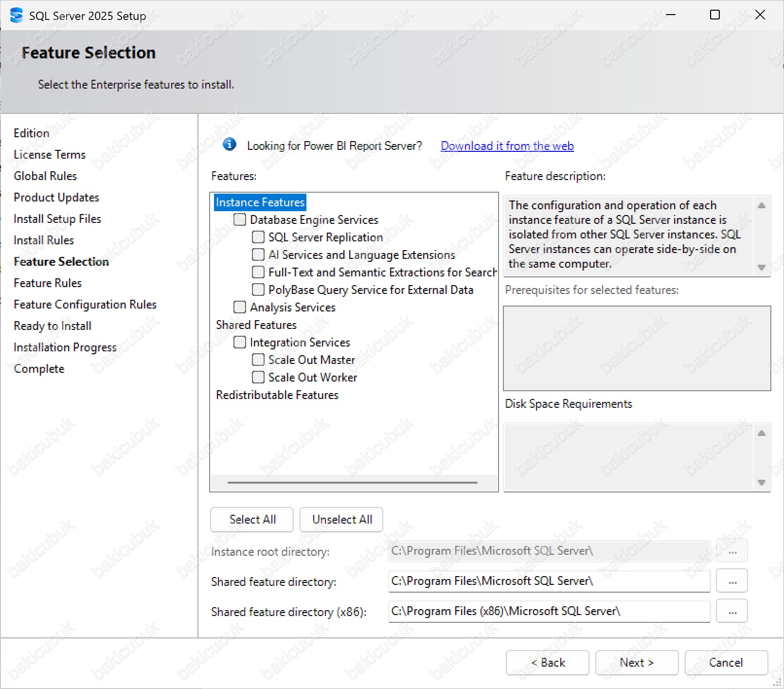The image size is (784, 689).
Task: Open the Download it from the web link
Action: click(x=507, y=146)
